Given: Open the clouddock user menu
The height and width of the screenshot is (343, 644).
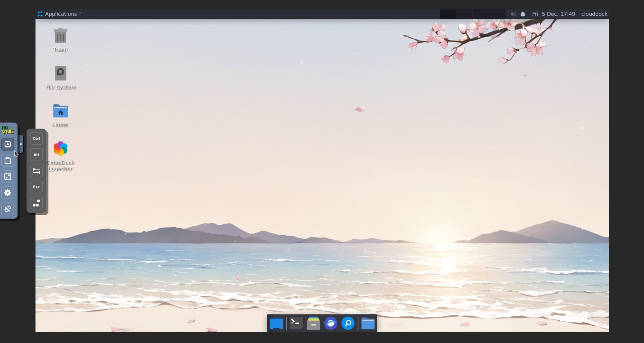Looking at the screenshot, I should pyautogui.click(x=594, y=14).
